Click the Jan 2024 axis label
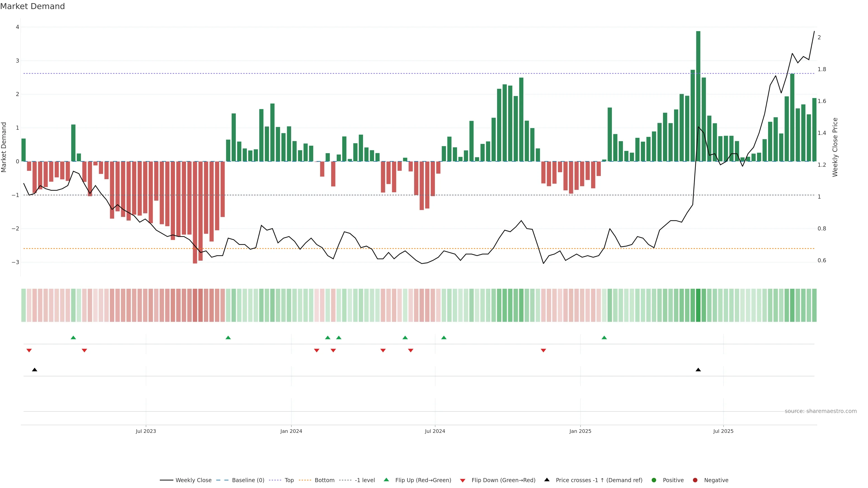The height and width of the screenshot is (488, 868). point(291,431)
